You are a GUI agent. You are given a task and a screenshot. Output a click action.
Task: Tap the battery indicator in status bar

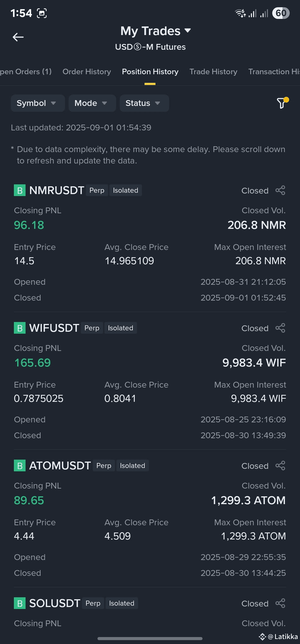[281, 13]
